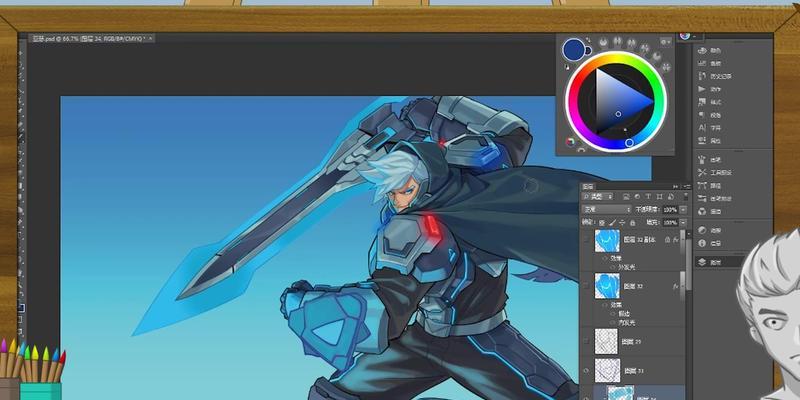Collapse effects arrow on 图层 32 副本
This screenshot has width=800, height=400.
682,240
